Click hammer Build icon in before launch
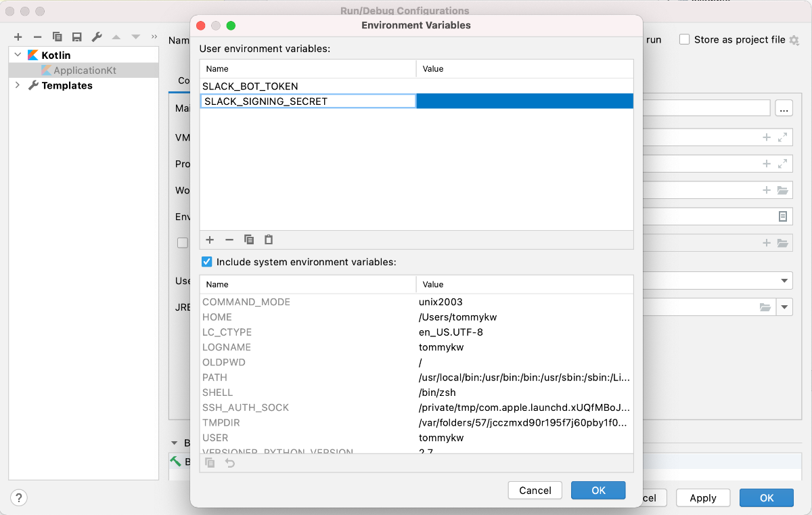 [176, 462]
